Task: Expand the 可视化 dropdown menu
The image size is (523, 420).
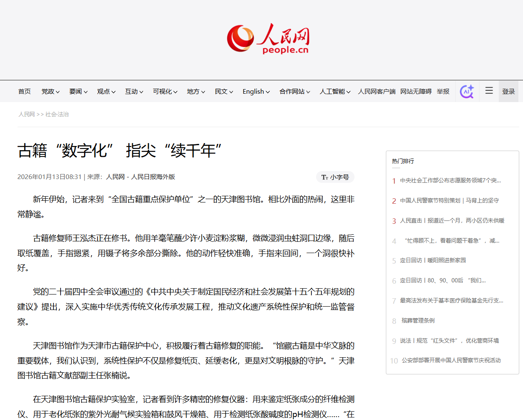Action: [165, 91]
